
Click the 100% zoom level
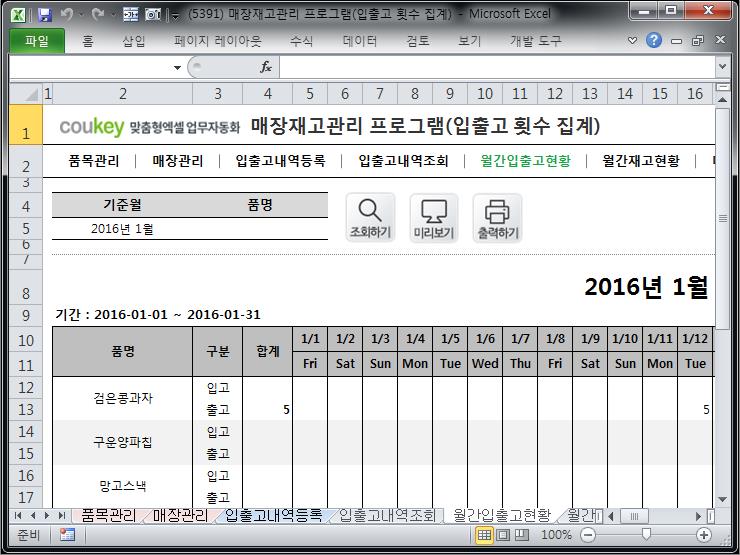(556, 535)
